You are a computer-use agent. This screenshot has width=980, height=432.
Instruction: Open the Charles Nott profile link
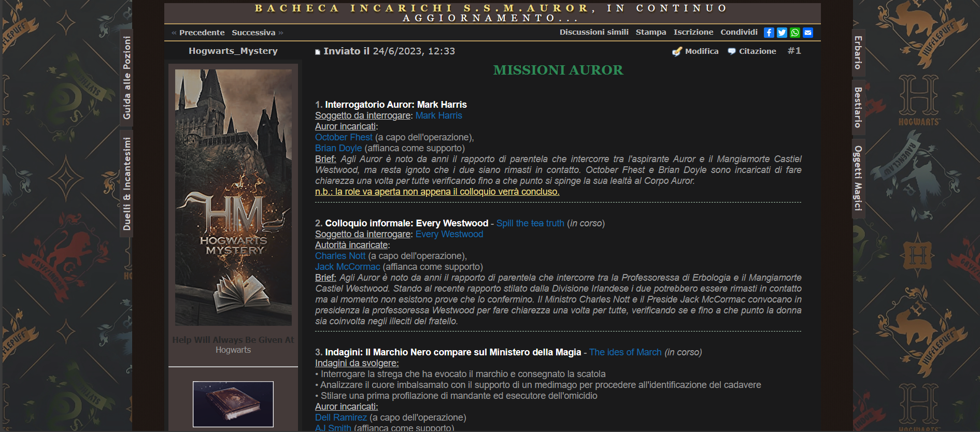[x=340, y=256]
